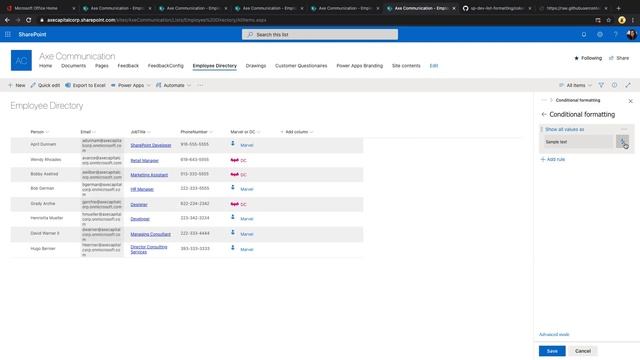This screenshot has height=360, width=640.
Task: Open command bar ellipsis after Automate
Action: pos(200,85)
